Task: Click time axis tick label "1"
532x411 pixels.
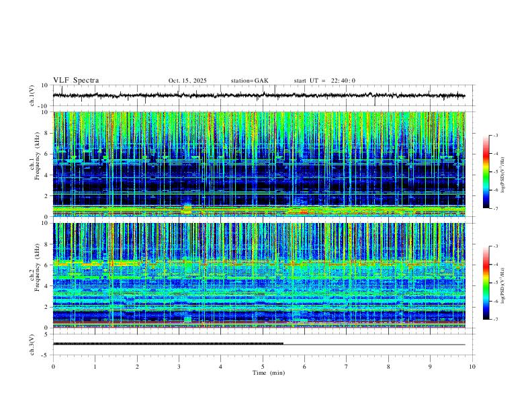Action: click(95, 367)
